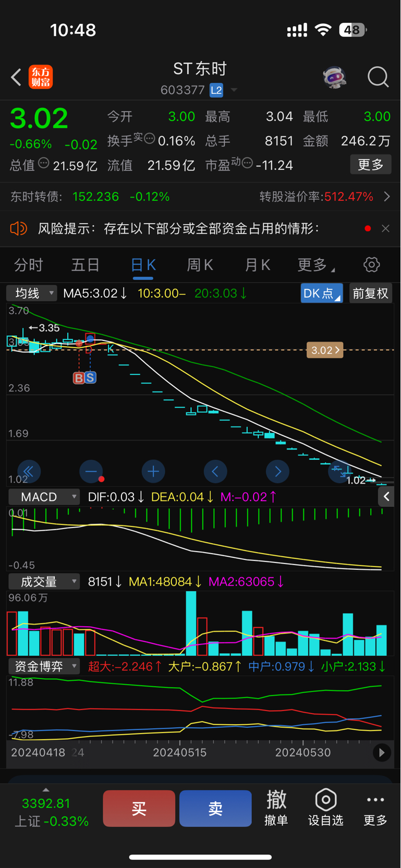Viewport: 401px width, 868px height.
Task: Tap the blue 卖 sell button
Action: coord(215,809)
